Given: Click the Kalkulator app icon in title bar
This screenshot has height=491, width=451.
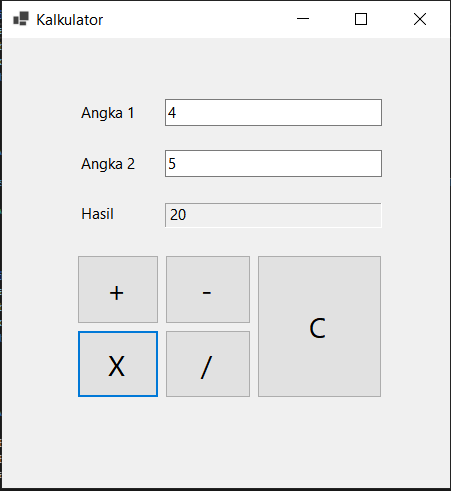Looking at the screenshot, I should click(x=21, y=19).
